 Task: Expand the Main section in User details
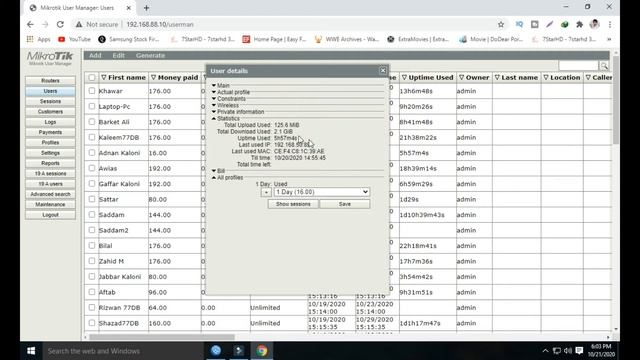click(220, 85)
